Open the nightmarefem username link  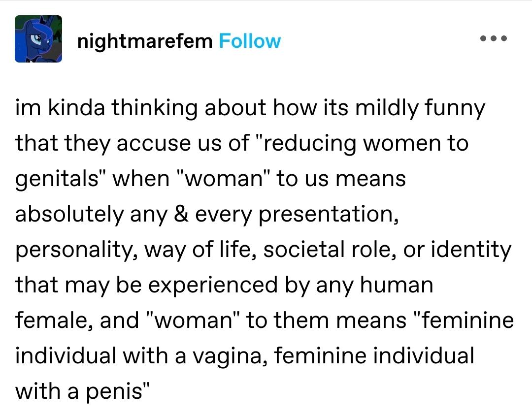coord(145,41)
